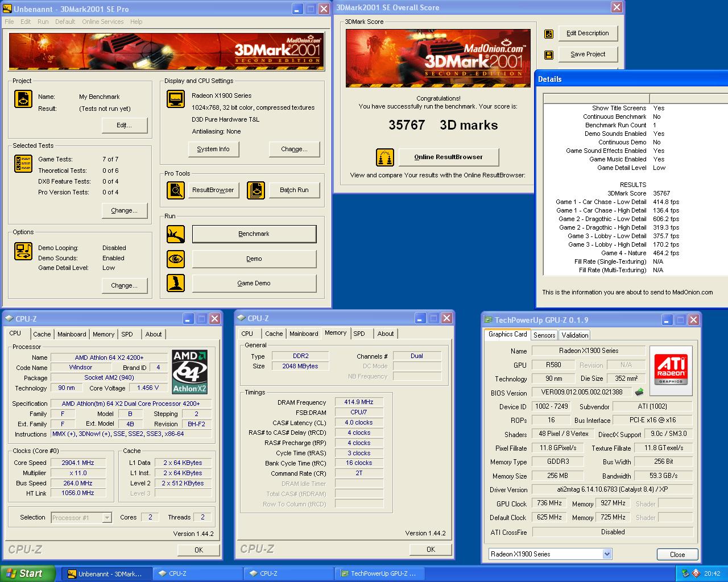Click the taskbar clock 20:42
Viewport: 728px width, 582px height.
coord(712,573)
